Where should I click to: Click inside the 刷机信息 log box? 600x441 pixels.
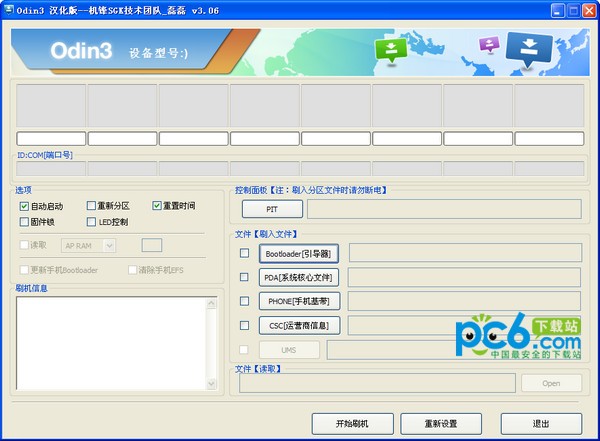pos(112,343)
